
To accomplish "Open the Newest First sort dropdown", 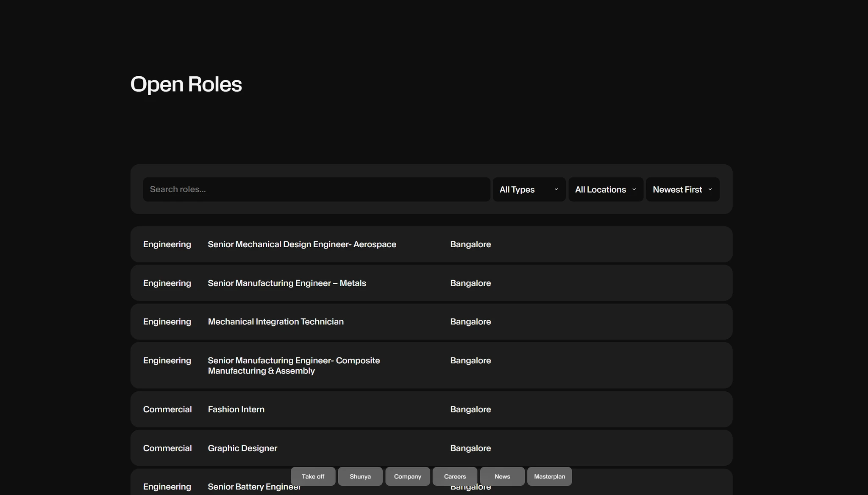I will [x=677, y=190].
